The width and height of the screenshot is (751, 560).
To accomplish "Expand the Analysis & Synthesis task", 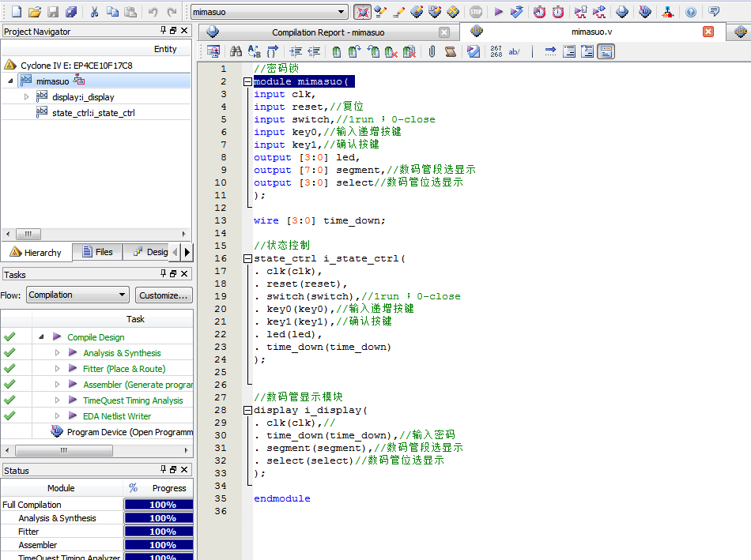I will tap(57, 353).
